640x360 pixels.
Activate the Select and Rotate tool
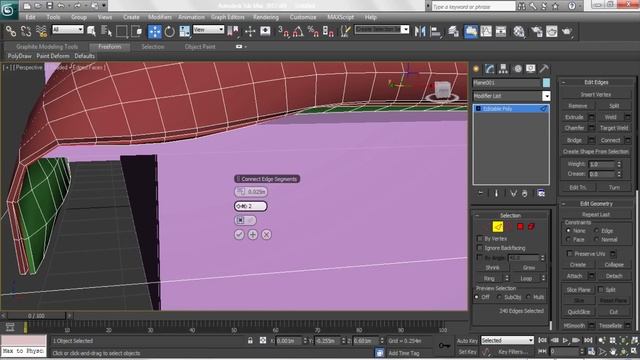[x=170, y=31]
